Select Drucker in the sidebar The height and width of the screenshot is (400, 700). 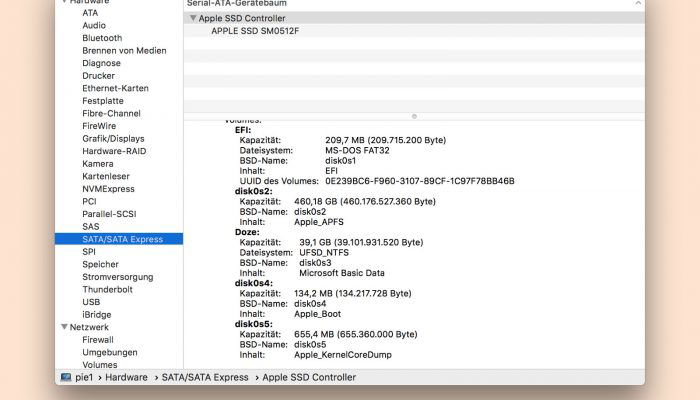[98, 75]
